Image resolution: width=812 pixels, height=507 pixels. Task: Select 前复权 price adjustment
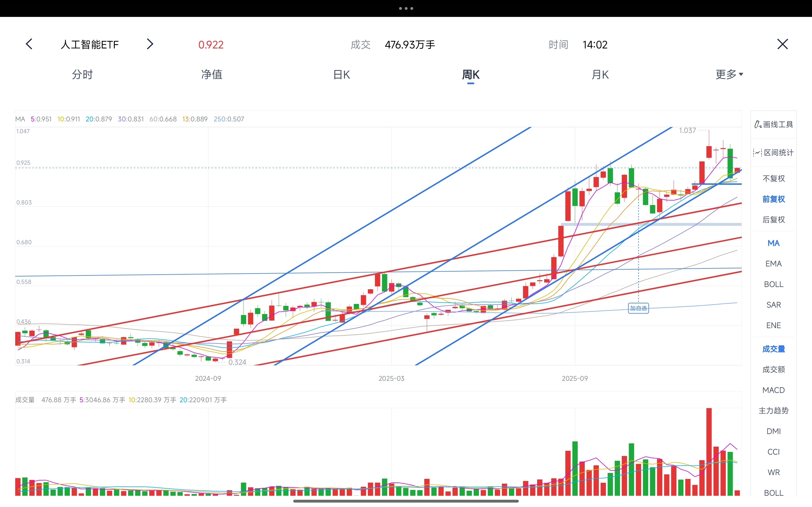coord(773,199)
